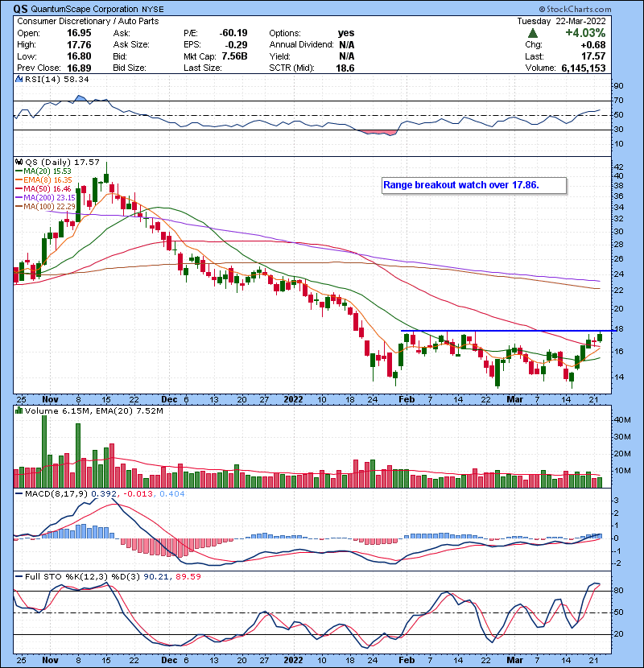Screen dimensions: 644x668
Task: Click the 42 tick on the price axis
Action: pos(618,167)
